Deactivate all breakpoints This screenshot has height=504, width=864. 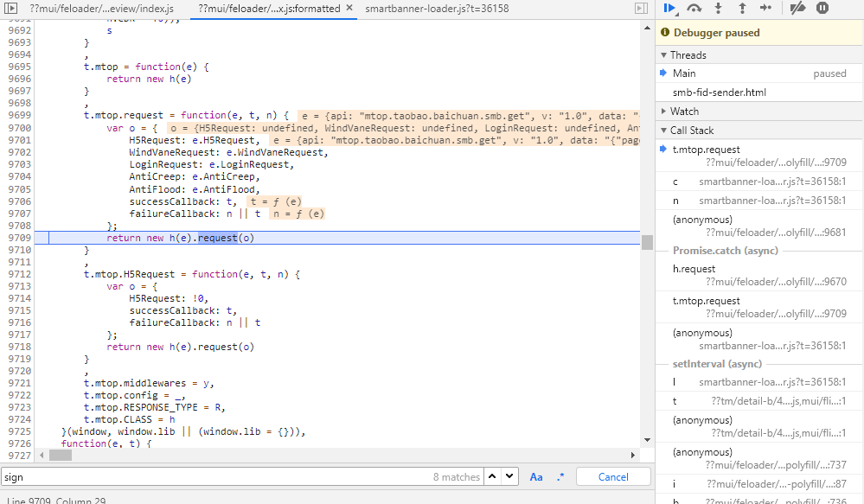pyautogui.click(x=797, y=9)
